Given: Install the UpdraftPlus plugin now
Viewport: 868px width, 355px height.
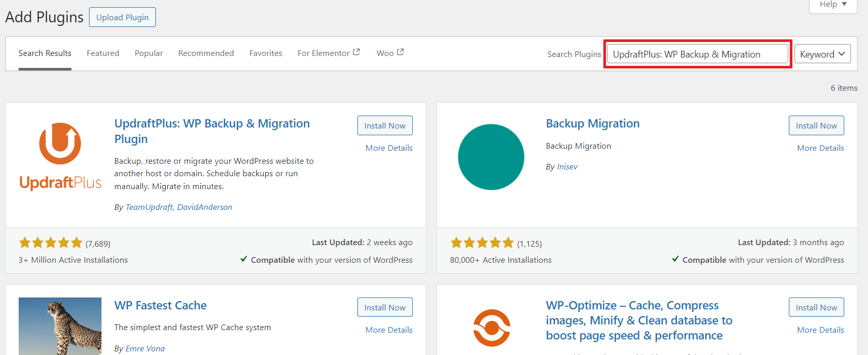Looking at the screenshot, I should pyautogui.click(x=385, y=125).
